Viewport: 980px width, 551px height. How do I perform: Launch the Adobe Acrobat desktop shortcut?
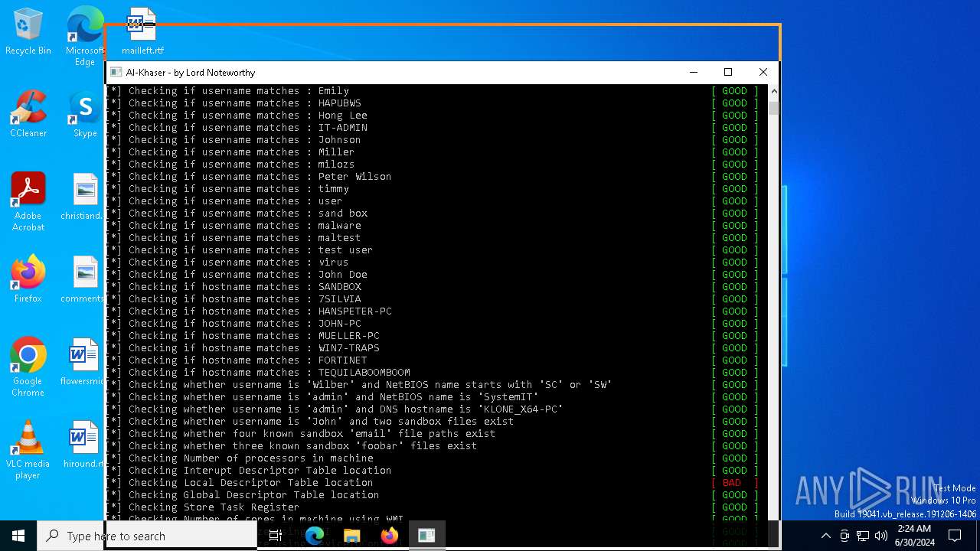click(x=28, y=201)
